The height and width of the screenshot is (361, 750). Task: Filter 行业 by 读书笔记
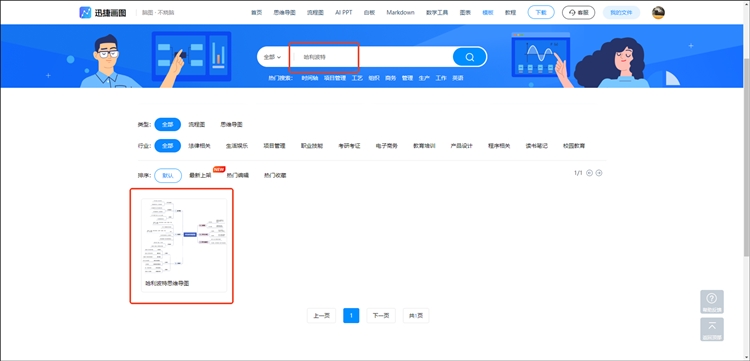[537, 146]
